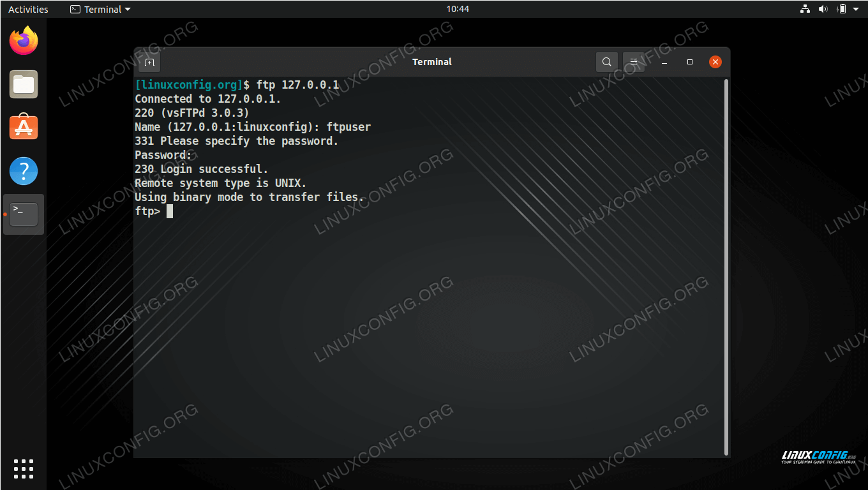This screenshot has height=490, width=868.
Task: Close the Terminal window
Action: [x=715, y=62]
